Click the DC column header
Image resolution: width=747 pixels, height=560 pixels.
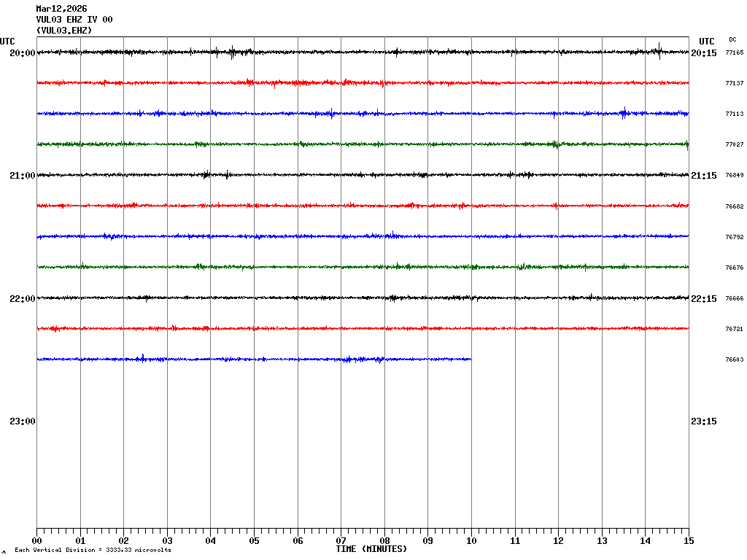click(732, 39)
